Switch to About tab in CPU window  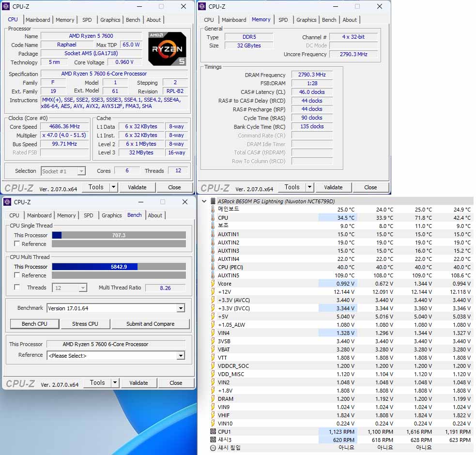[x=154, y=20]
